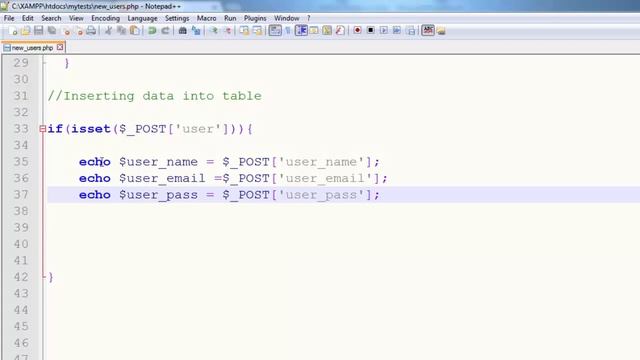Viewport: 640px width, 360px height.
Task: Zoom in using the toolbar Zoom In icon
Action: click(x=213, y=31)
